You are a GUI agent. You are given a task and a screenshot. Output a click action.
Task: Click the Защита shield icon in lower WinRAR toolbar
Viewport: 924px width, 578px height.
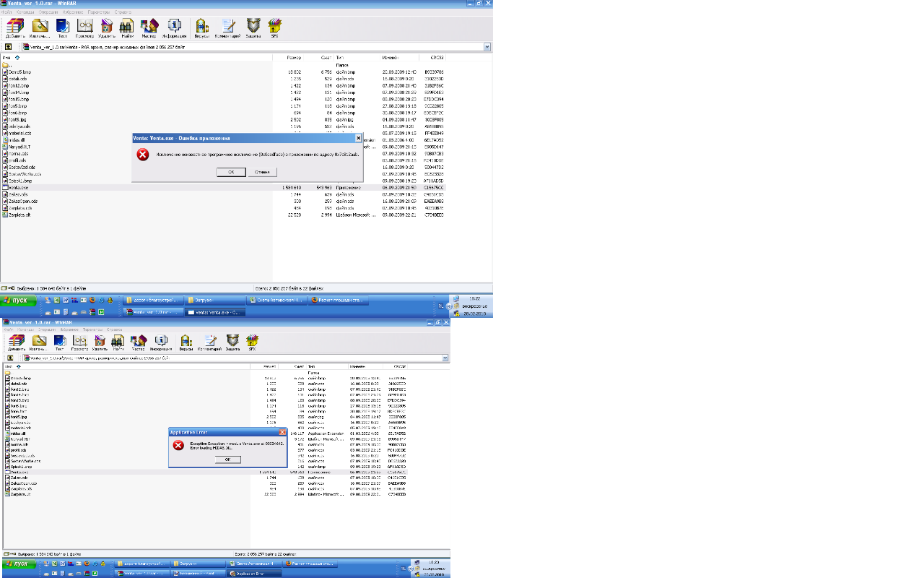tap(232, 342)
